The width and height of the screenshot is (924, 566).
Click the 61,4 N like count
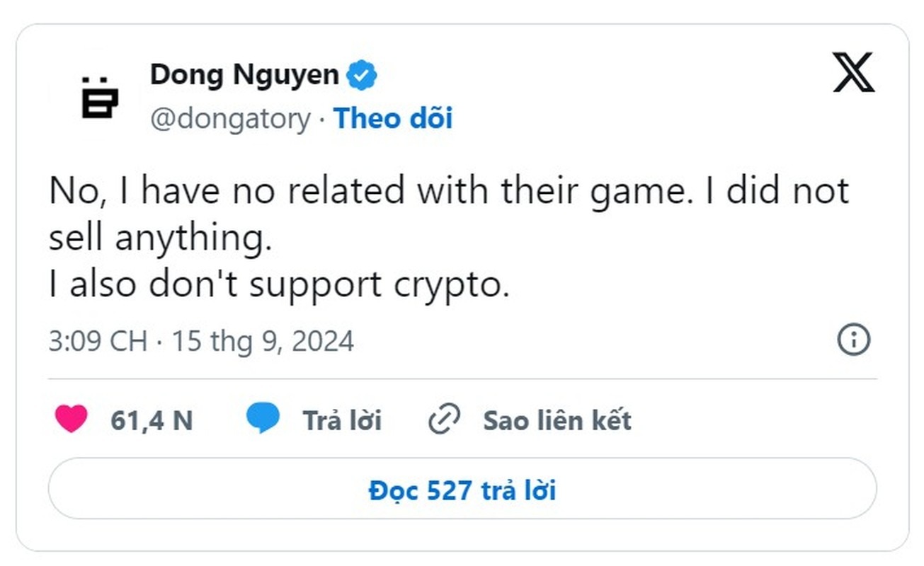coord(152,420)
